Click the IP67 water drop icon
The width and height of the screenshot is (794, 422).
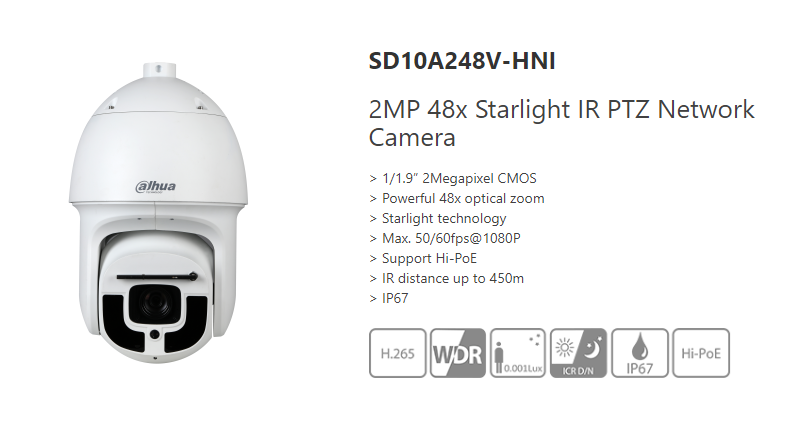point(640,353)
